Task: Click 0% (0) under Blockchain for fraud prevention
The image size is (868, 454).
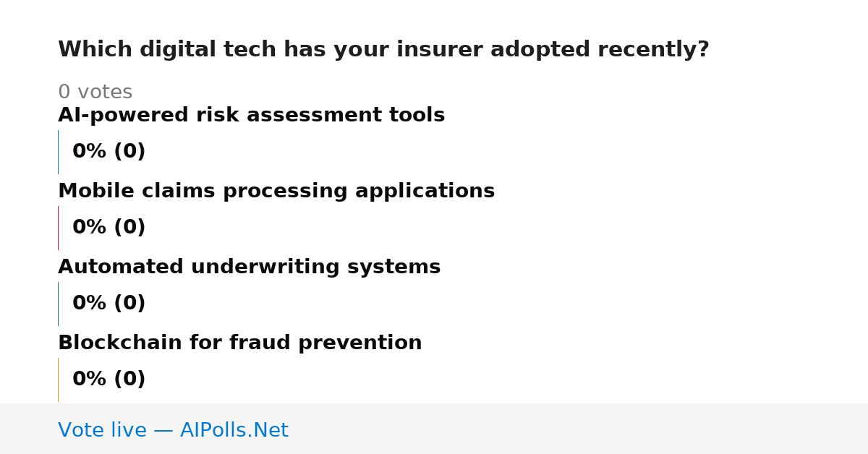Action: tap(109, 380)
